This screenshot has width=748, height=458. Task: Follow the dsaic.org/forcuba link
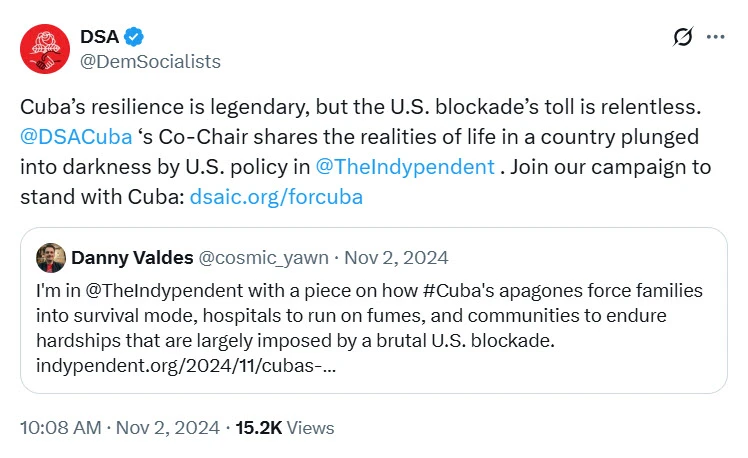(275, 196)
